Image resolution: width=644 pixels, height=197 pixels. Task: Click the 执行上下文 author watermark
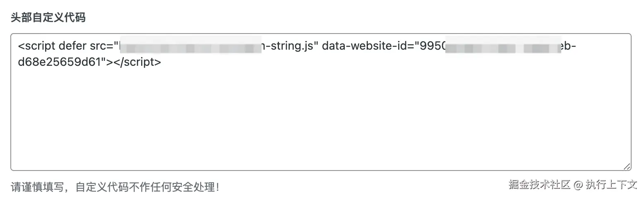tap(611, 185)
